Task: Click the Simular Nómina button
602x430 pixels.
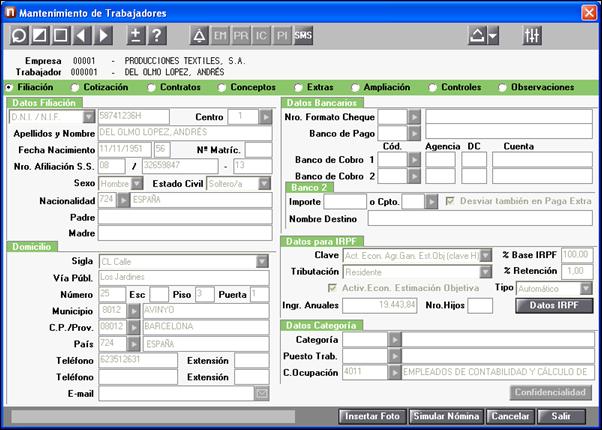Action: point(446,416)
